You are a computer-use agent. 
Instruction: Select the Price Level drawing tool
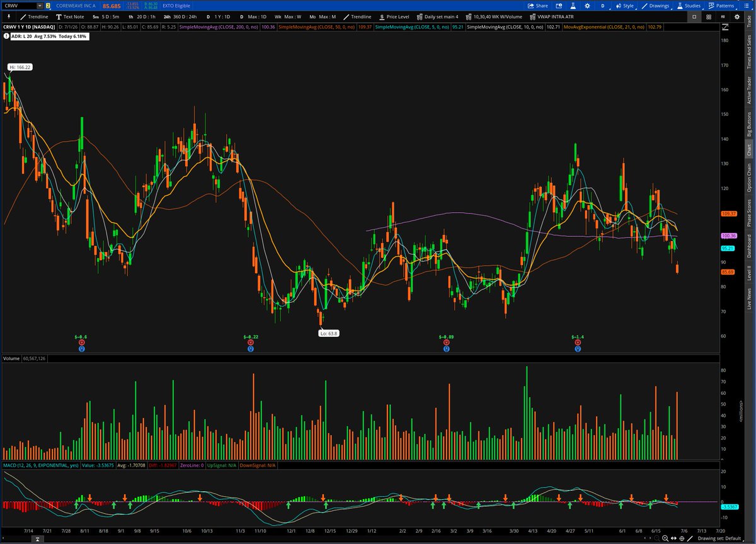[x=394, y=16]
